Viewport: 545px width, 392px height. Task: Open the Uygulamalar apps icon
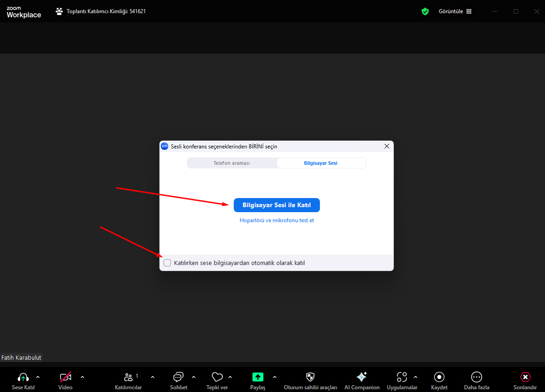pyautogui.click(x=402, y=377)
